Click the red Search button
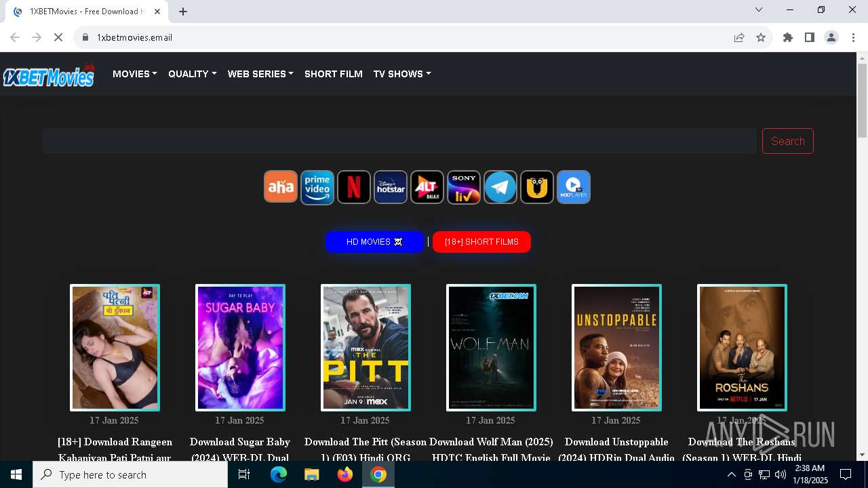 pyautogui.click(x=788, y=141)
